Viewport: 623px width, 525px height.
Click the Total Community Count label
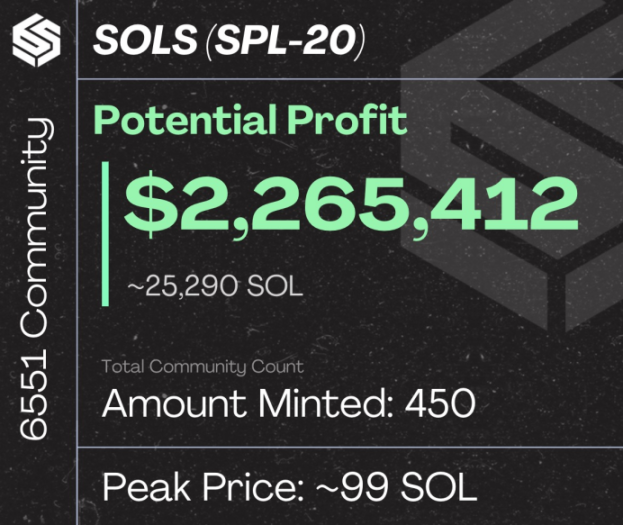click(203, 366)
